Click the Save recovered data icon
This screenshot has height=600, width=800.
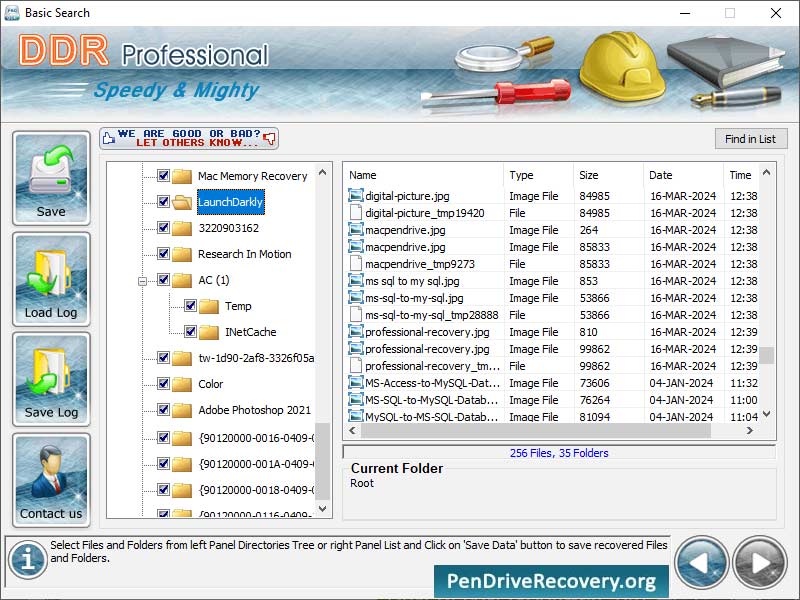51,177
